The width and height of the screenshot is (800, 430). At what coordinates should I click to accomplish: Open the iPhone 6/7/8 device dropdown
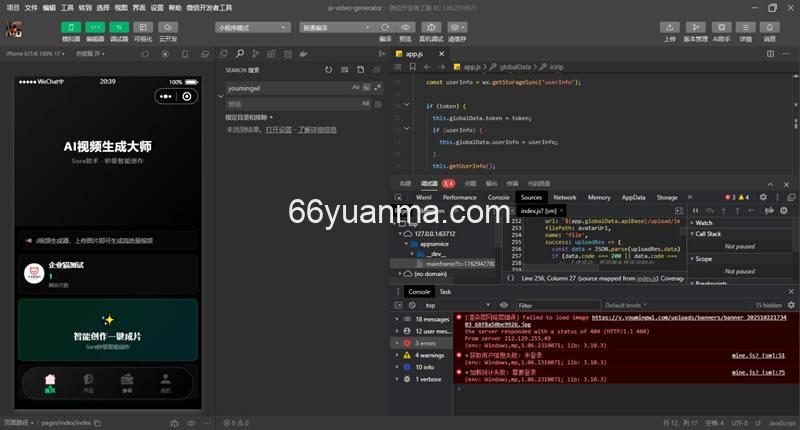point(36,53)
